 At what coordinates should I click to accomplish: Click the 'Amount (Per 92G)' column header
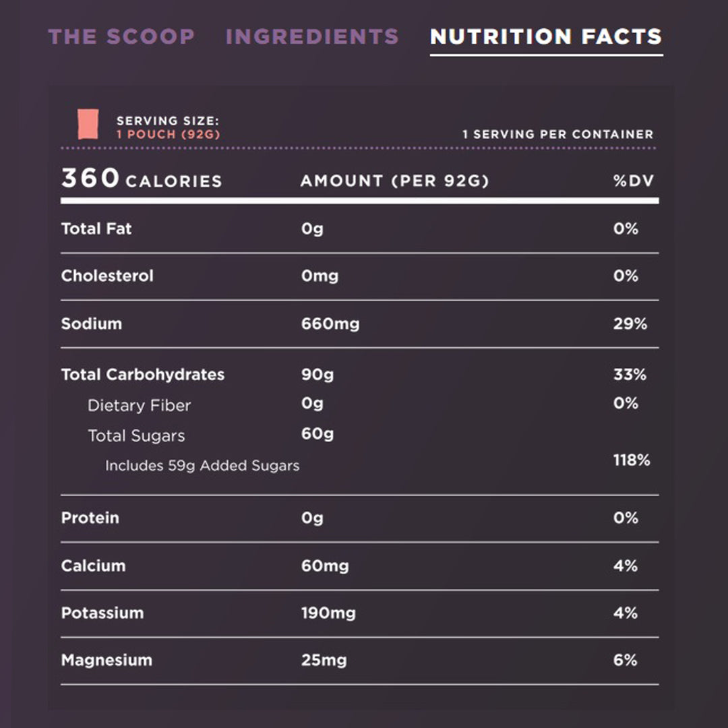click(x=394, y=181)
